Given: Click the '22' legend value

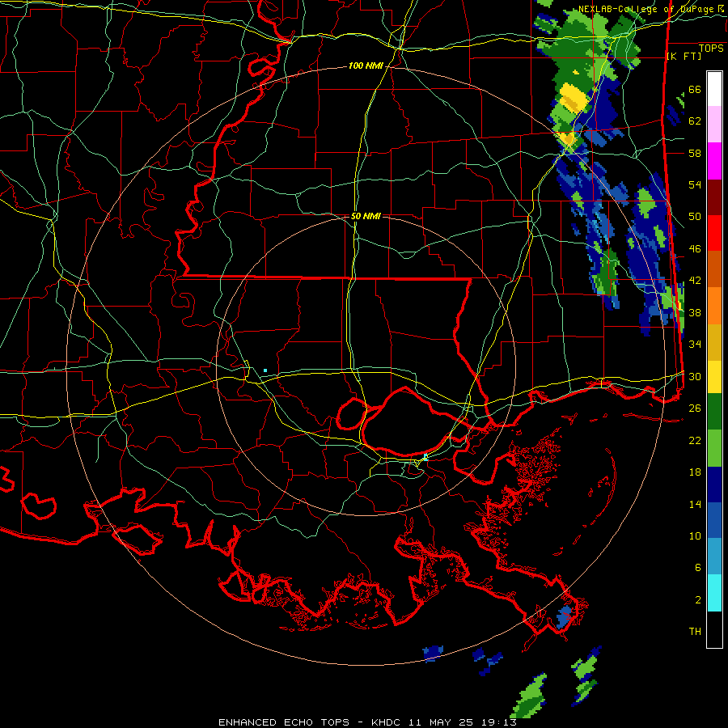Looking at the screenshot, I should click(x=695, y=440).
